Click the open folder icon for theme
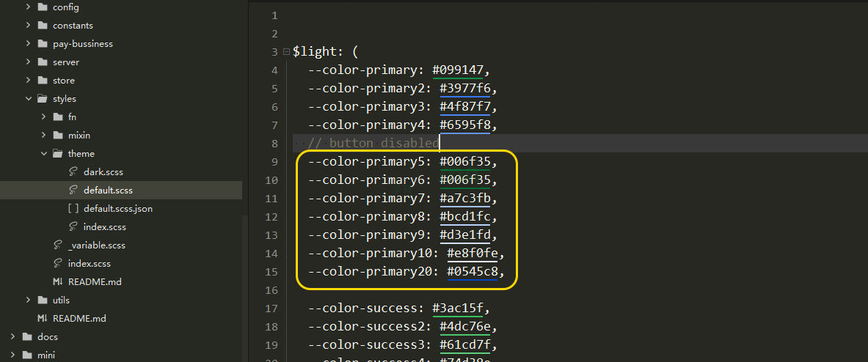 coord(57,154)
